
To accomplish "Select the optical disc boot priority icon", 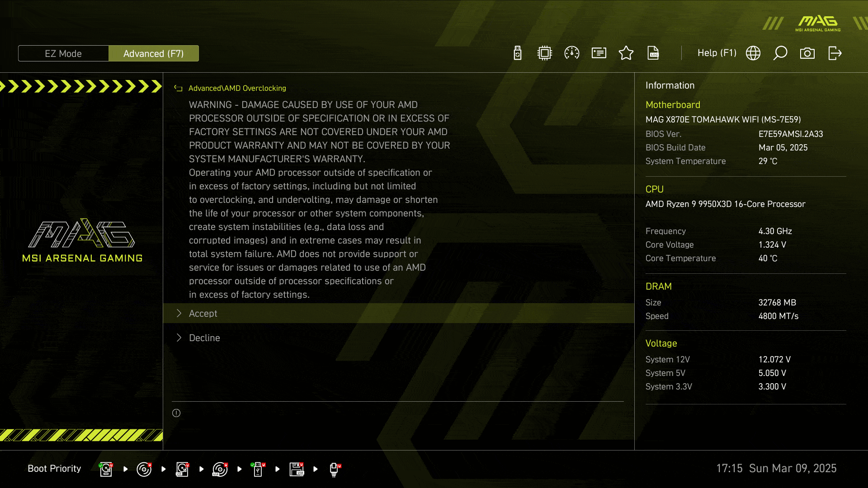I will (144, 469).
